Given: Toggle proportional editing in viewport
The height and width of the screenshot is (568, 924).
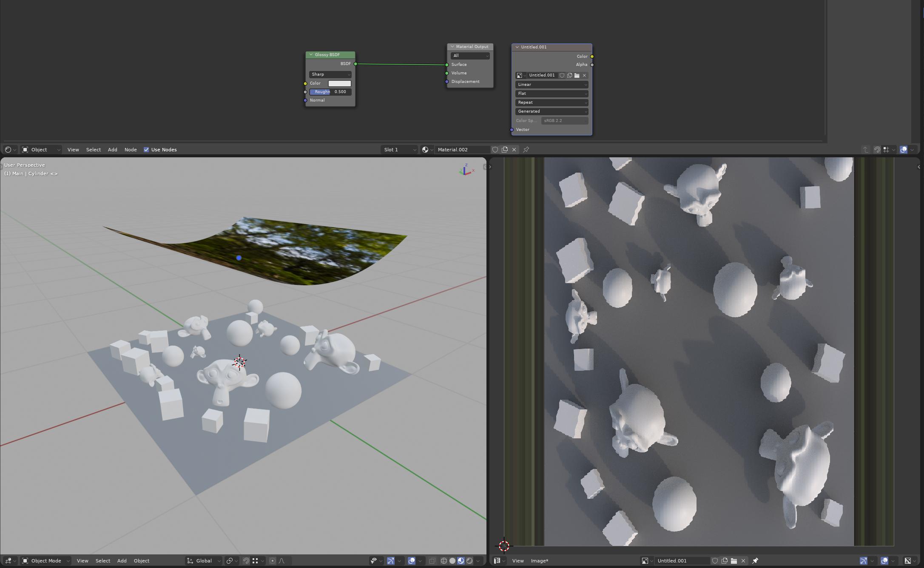Looking at the screenshot, I should click(273, 561).
